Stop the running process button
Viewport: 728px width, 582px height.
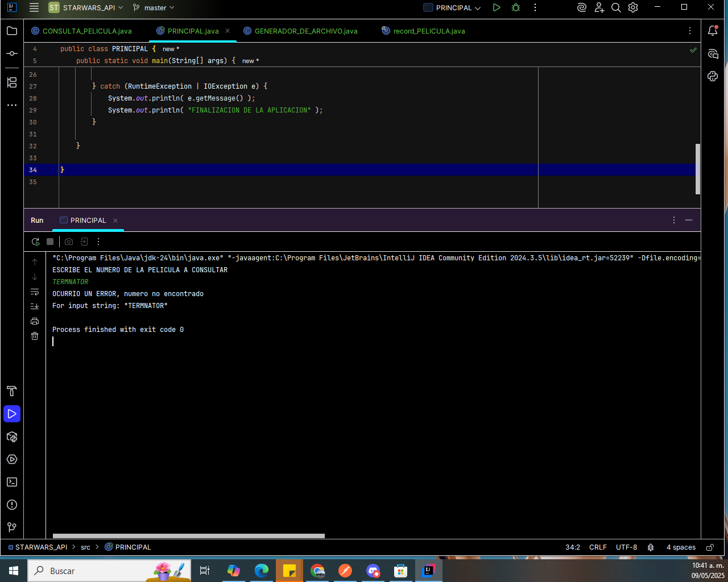click(x=50, y=242)
